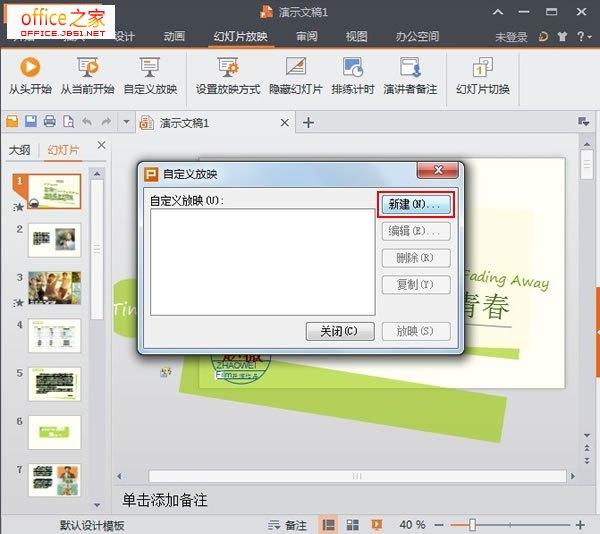Expand the quick access toolbar dropdown arrow
Screen dimensions: 600x534
click(127, 122)
